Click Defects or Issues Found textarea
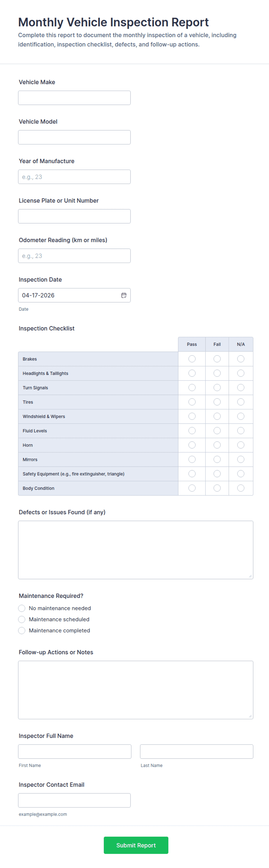This screenshot has height=868, width=269. (136, 550)
